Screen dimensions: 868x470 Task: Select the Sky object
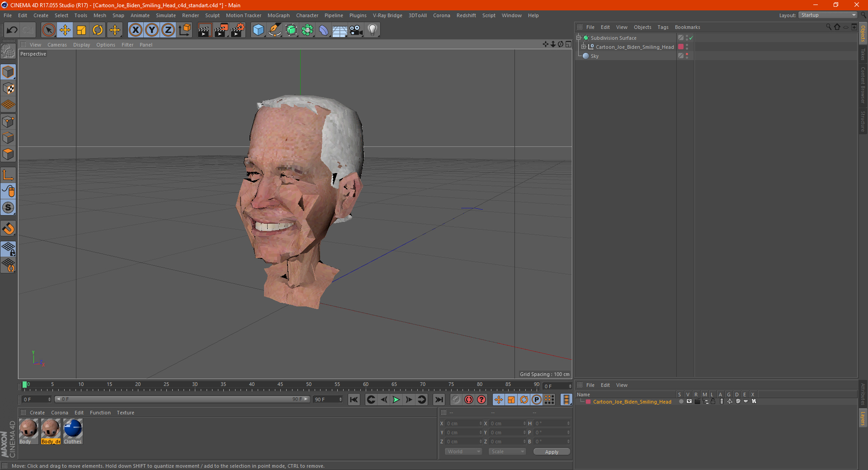point(594,56)
